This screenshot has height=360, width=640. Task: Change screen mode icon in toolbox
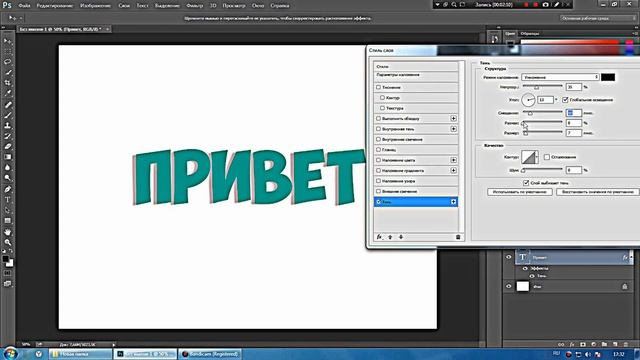[7, 284]
